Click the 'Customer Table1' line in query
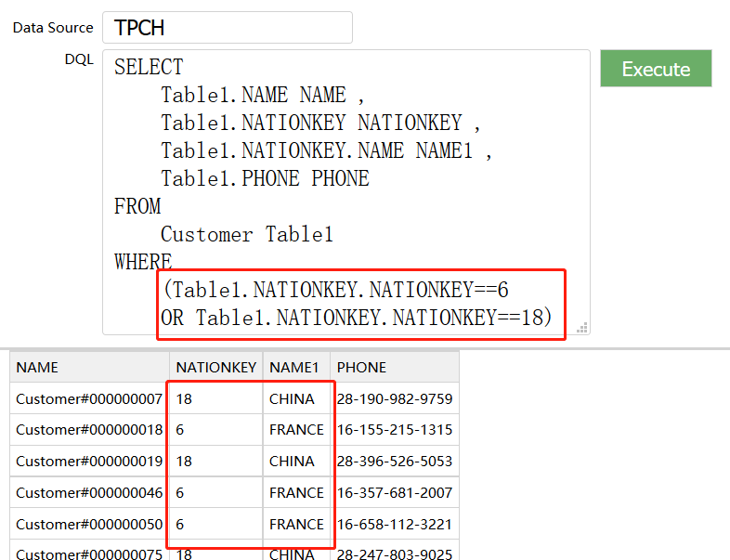The height and width of the screenshot is (560, 730). coord(247,234)
